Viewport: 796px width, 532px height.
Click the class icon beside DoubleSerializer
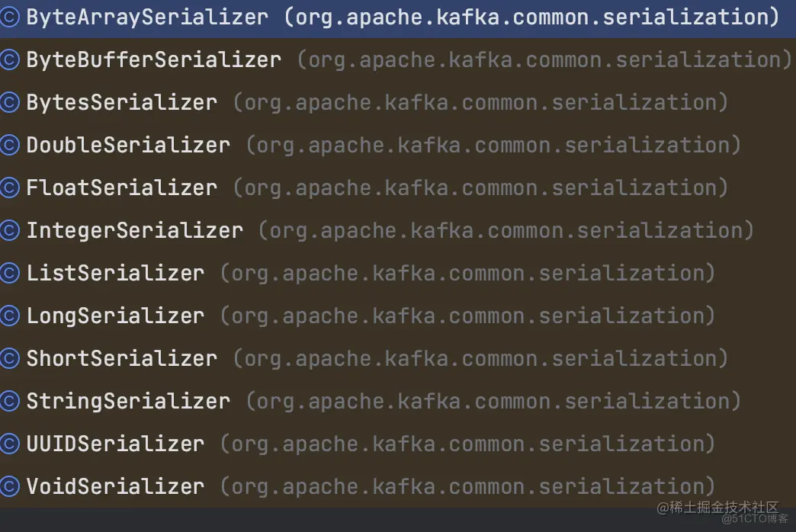[9, 145]
